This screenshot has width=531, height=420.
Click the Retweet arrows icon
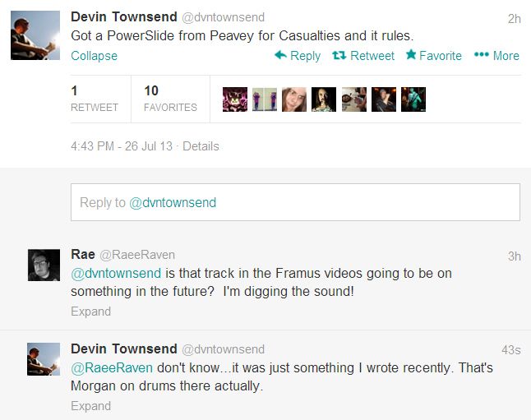(339, 55)
